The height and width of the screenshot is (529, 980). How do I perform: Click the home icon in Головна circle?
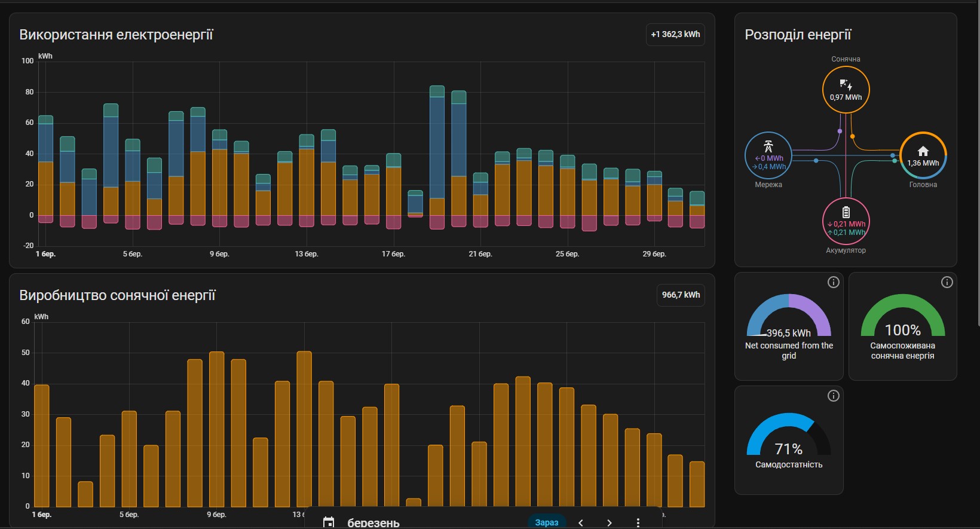(x=923, y=151)
